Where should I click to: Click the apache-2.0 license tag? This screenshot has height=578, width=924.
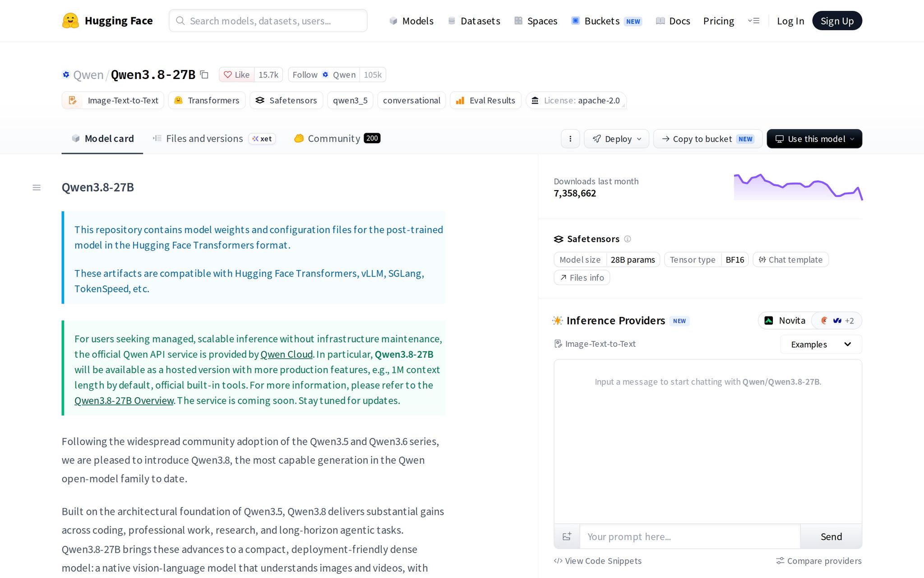[x=576, y=100]
